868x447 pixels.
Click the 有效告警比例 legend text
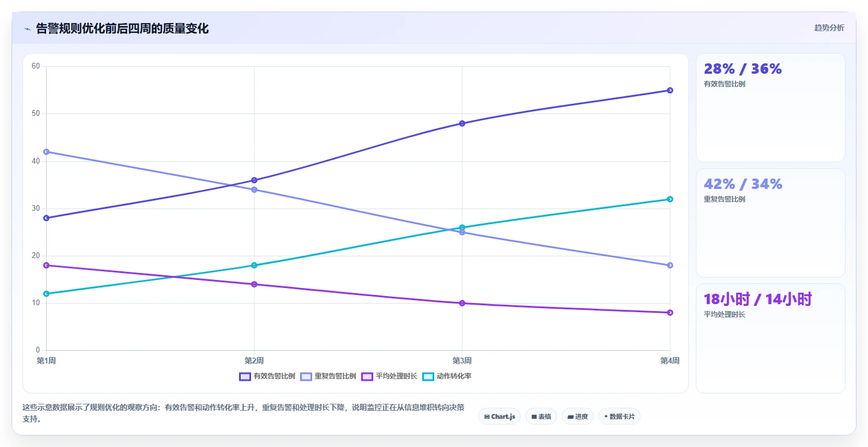point(274,377)
